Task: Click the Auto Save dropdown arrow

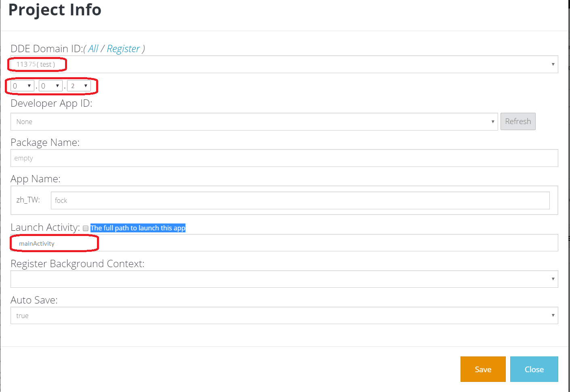Action: point(553,315)
